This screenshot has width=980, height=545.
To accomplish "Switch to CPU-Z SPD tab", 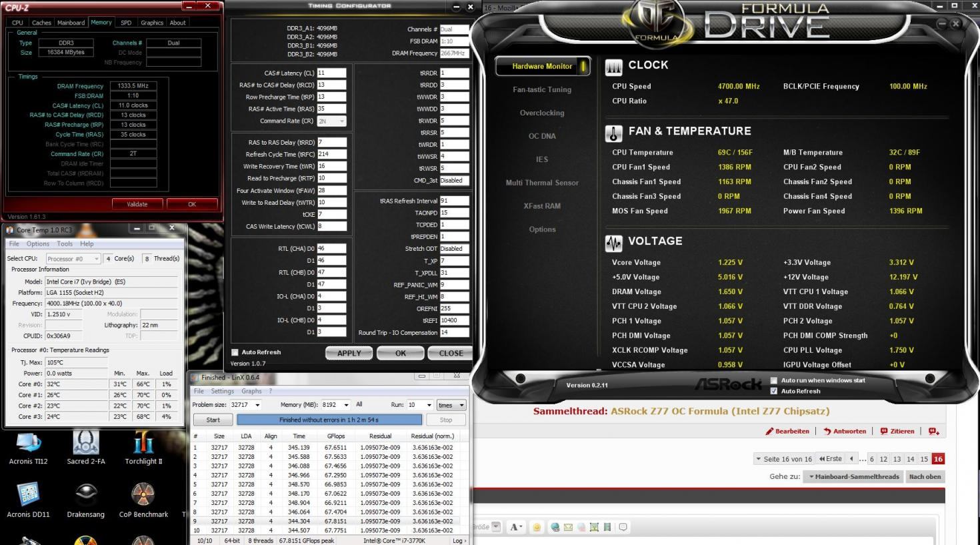I will click(x=126, y=23).
